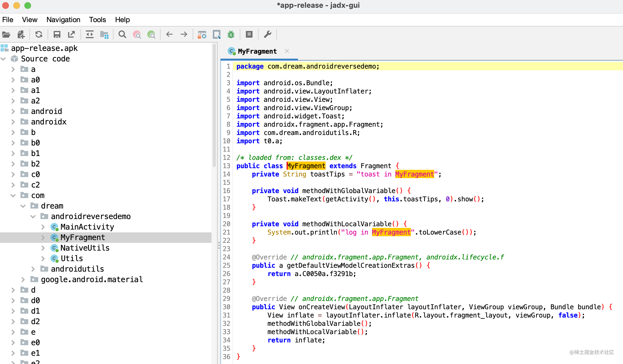Viewport: 623px width, 364px height.
Task: Toggle the sync with editor icon
Action: [x=89, y=35]
